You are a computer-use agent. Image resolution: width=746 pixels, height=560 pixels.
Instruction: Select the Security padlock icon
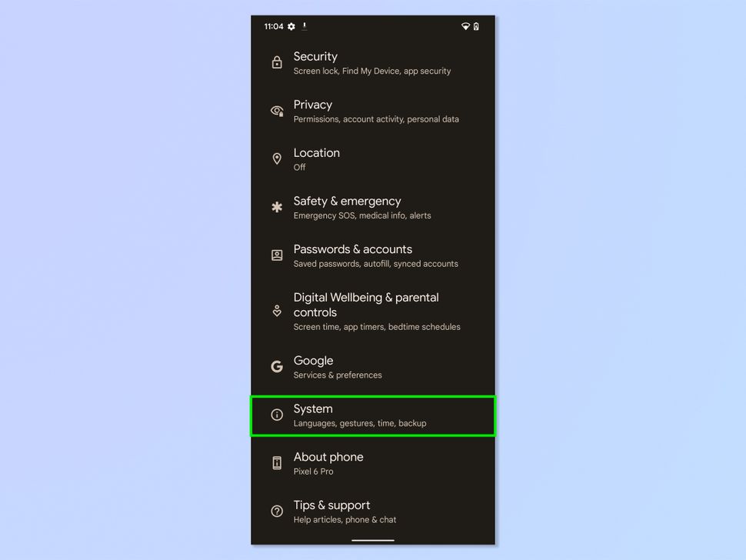pyautogui.click(x=277, y=62)
